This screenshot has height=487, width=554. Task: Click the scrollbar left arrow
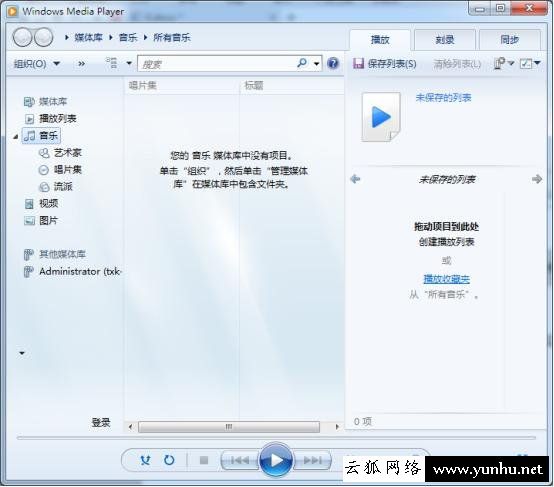(x=130, y=427)
